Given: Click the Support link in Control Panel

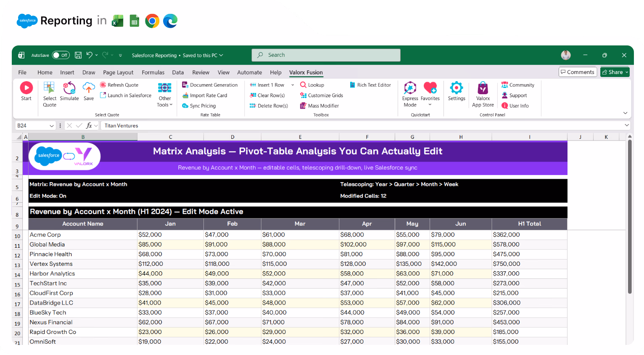Looking at the screenshot, I should click(x=518, y=95).
